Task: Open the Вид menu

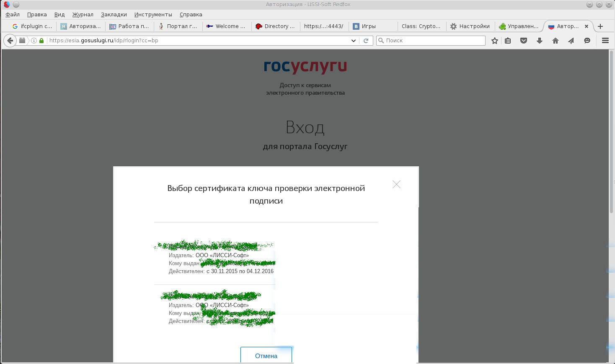Action: (59, 14)
